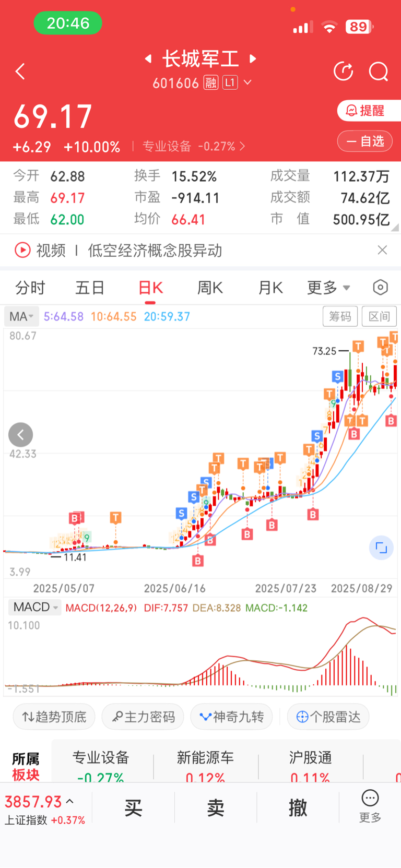Image resolution: width=401 pixels, height=868 pixels.
Task: Expand chart to fullscreen with the blue icon
Action: 381,548
